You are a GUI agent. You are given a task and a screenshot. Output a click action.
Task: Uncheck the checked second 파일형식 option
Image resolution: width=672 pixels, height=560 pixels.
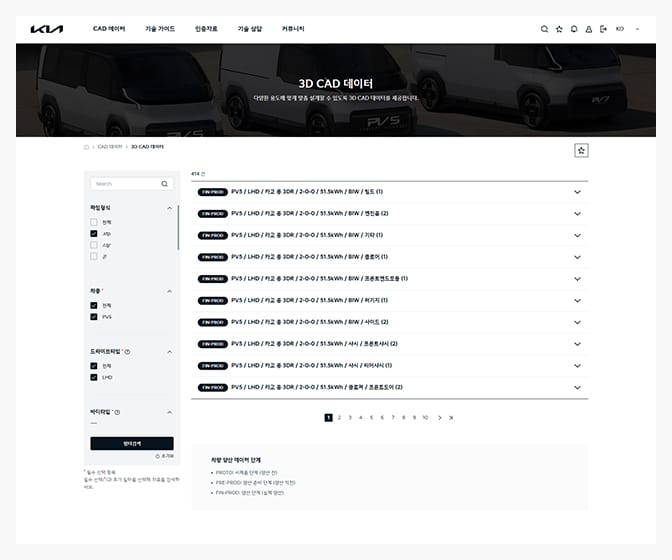pos(94,234)
